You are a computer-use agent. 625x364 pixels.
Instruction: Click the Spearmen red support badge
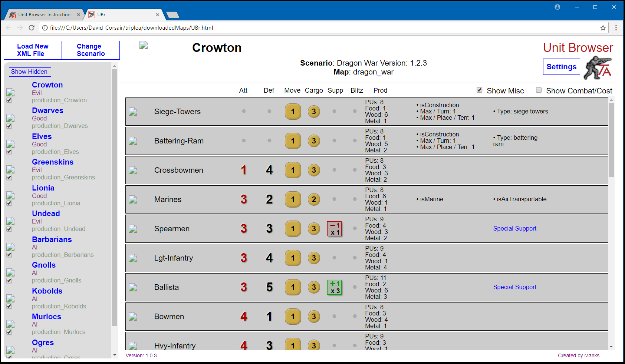(334, 229)
